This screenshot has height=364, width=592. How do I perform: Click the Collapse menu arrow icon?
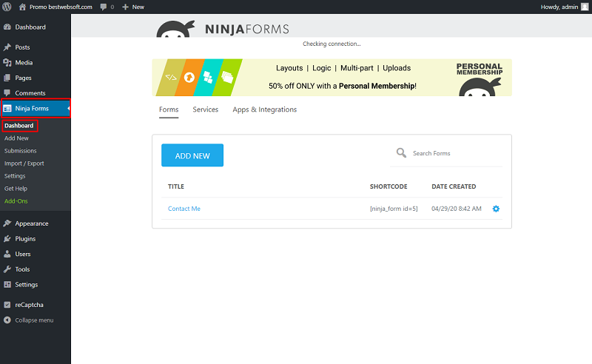[7, 320]
